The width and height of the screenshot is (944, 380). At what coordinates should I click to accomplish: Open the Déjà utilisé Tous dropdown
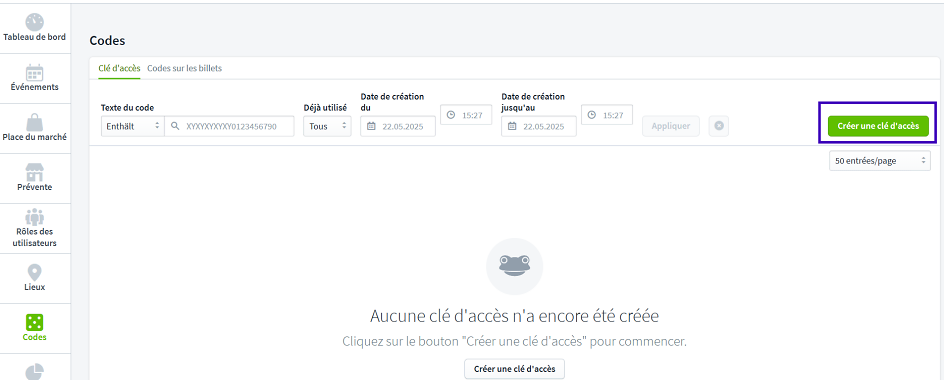327,126
